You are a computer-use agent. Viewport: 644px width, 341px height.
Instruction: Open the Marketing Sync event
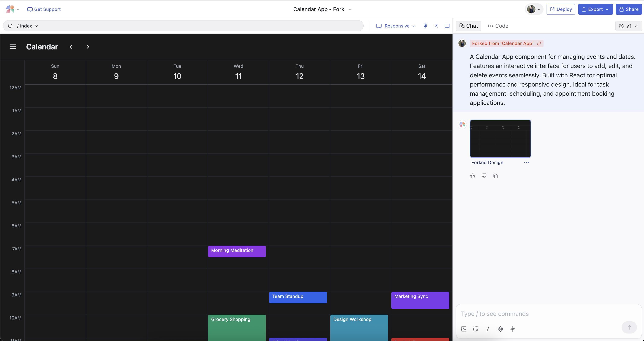point(420,300)
